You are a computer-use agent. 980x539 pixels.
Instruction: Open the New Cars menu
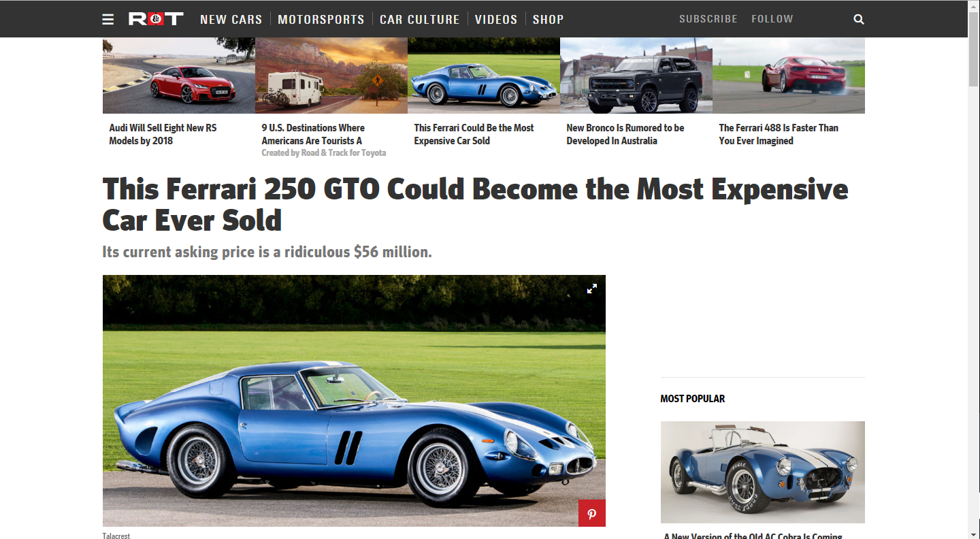231,19
